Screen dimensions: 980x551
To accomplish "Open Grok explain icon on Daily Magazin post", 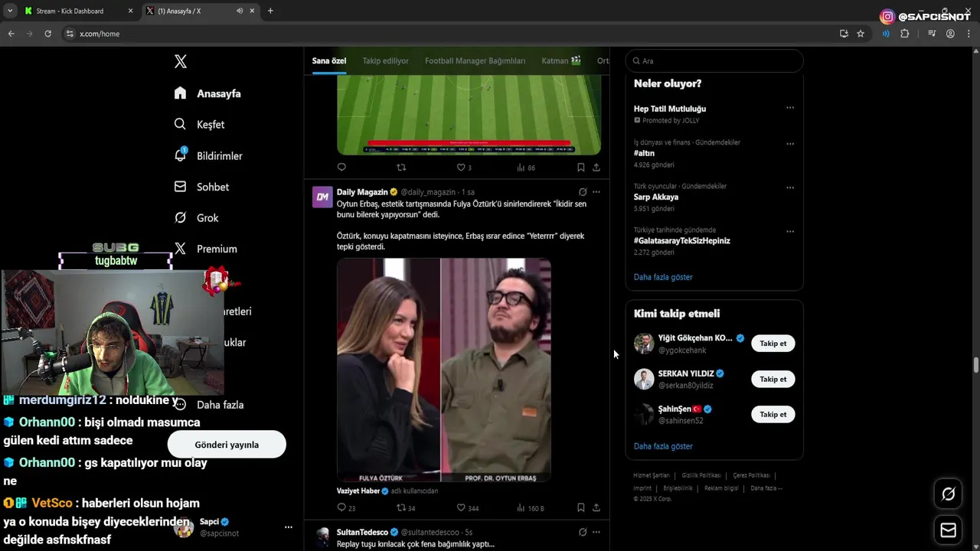I will (x=583, y=192).
